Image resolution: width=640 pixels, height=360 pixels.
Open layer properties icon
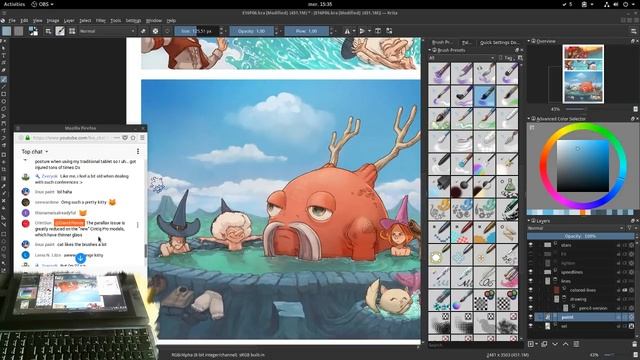576,344
